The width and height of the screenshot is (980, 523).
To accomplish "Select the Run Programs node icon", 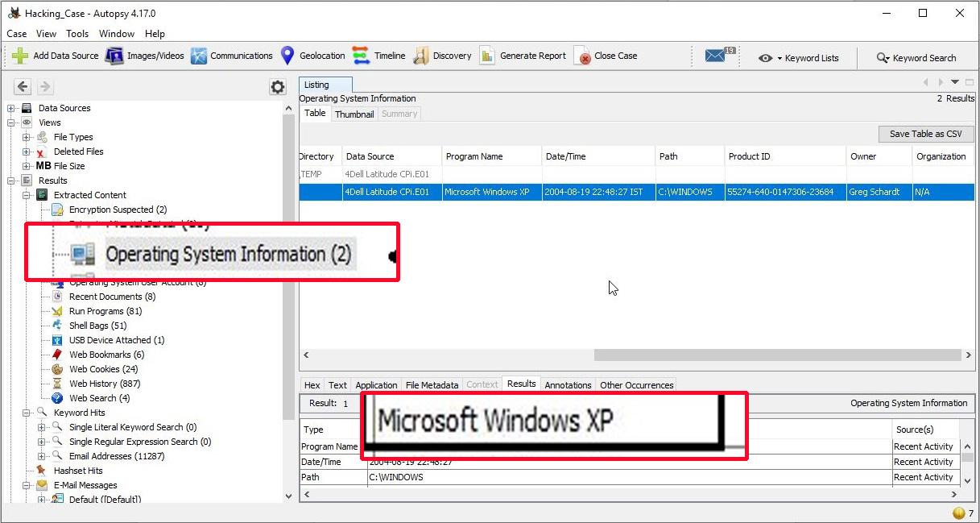I will pos(57,311).
